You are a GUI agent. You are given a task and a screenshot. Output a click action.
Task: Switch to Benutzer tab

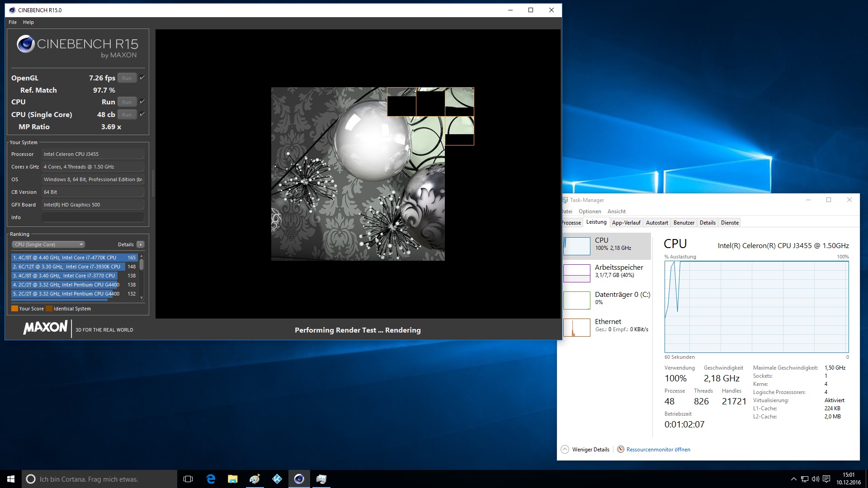coord(684,223)
